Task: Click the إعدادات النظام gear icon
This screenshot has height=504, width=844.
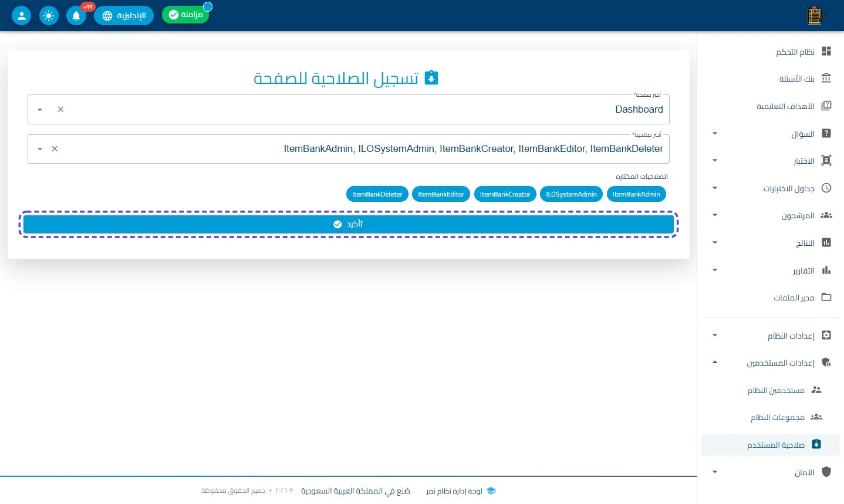Action: coord(826,336)
